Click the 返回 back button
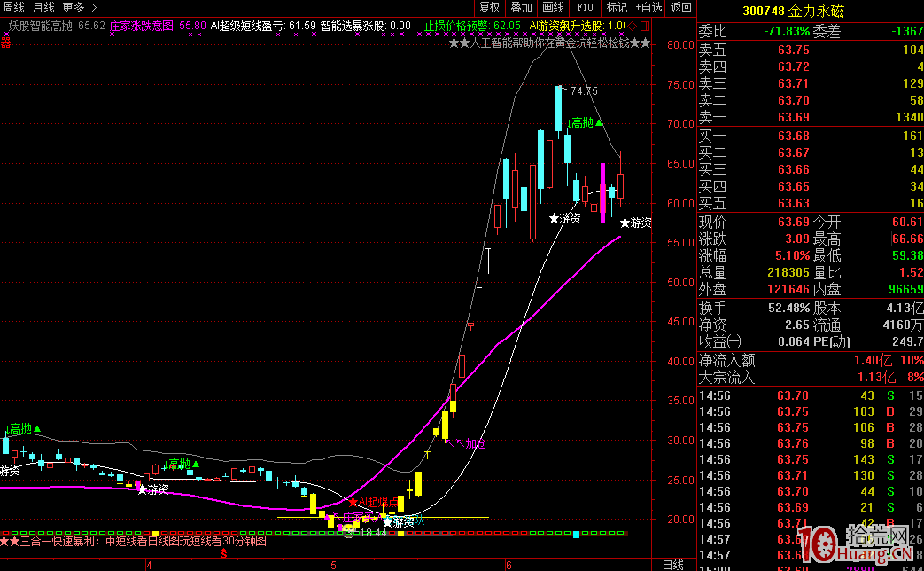924x571 pixels. [680, 7]
